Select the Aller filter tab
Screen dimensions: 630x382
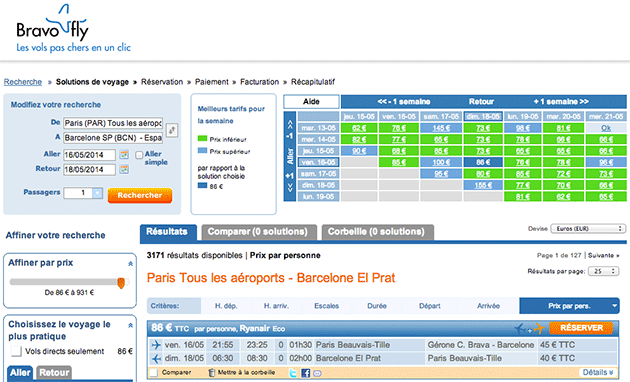pos(20,373)
